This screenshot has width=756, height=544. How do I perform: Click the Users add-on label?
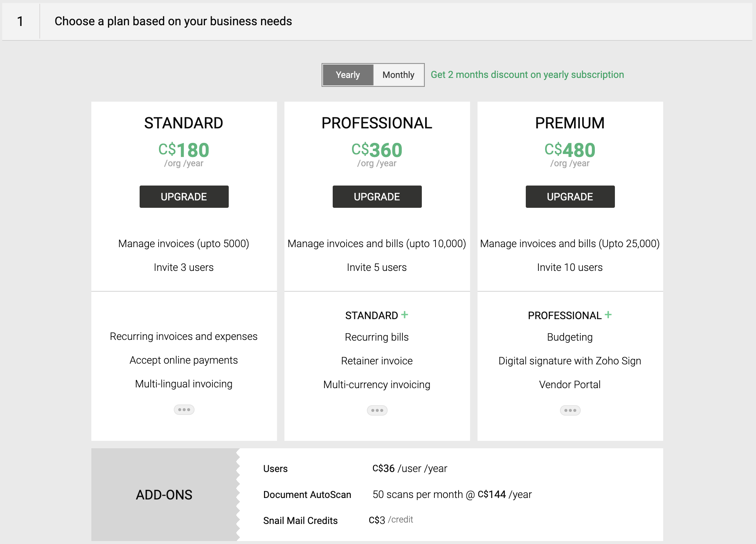point(275,469)
